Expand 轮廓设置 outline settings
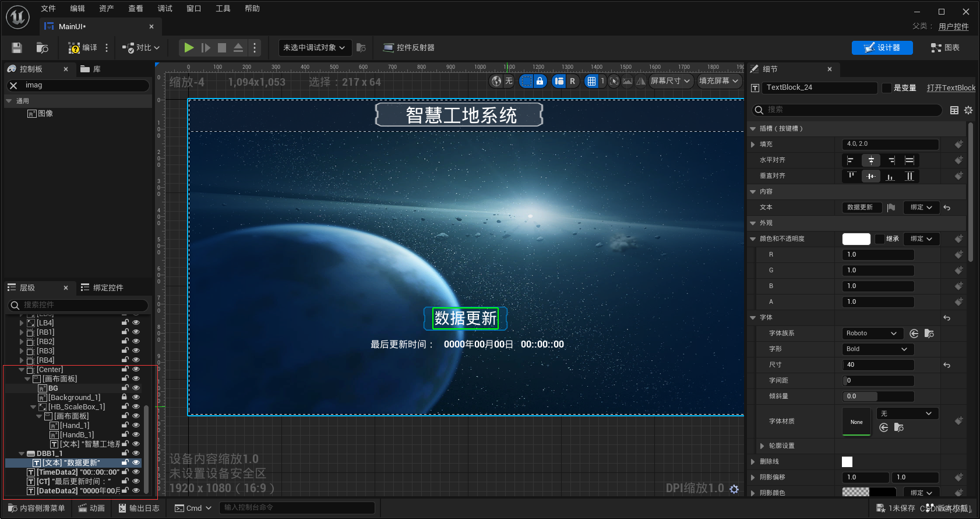980x519 pixels. [x=762, y=446]
